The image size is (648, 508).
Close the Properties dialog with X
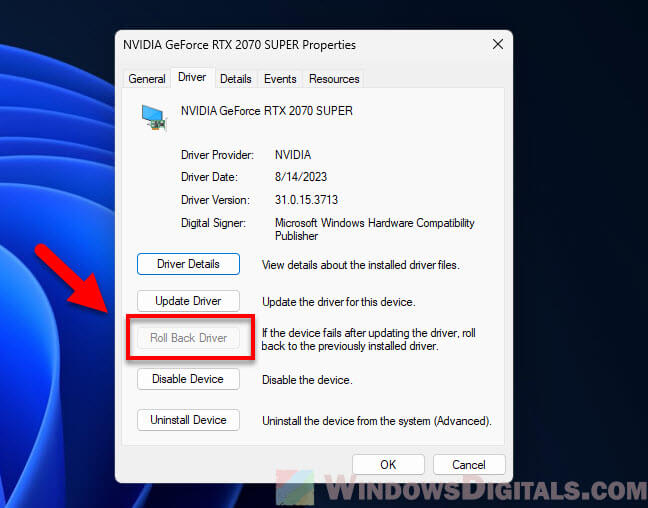click(x=497, y=45)
